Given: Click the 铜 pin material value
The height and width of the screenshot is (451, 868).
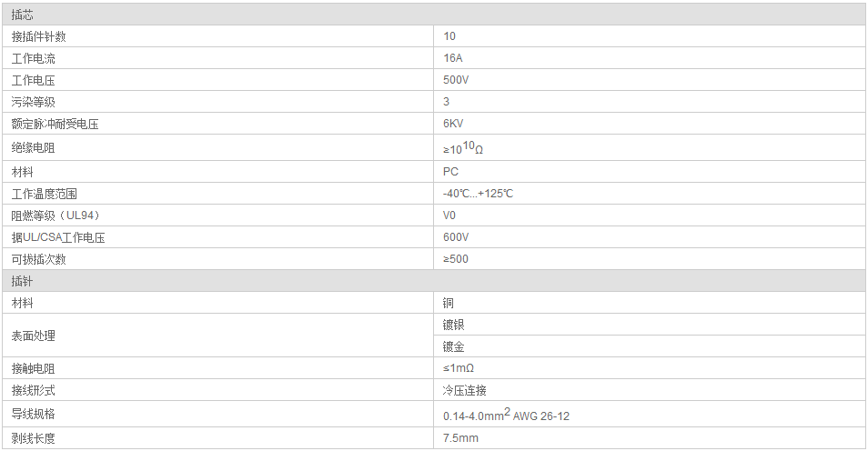Looking at the screenshot, I should tap(449, 303).
